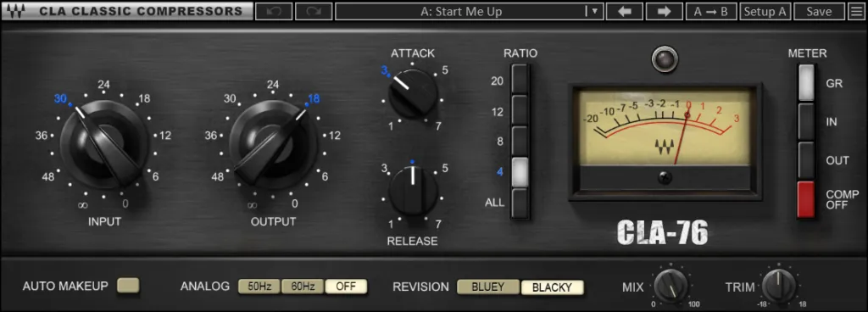This screenshot has height=312, width=868.
Task: Click the REVISION label
Action: coord(420,287)
